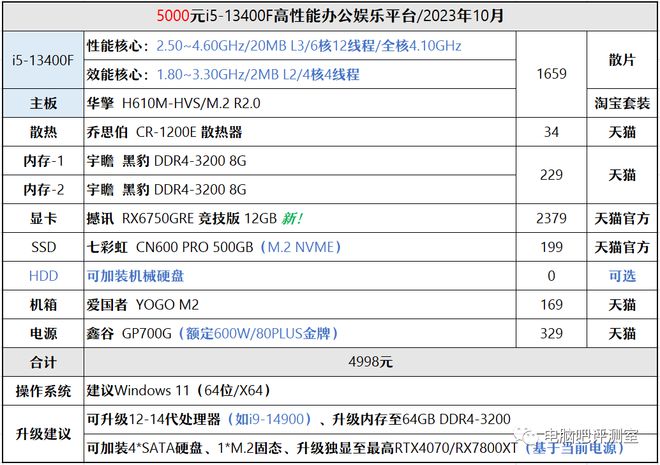Select the GPU price '2379'
Viewport: 660px width, 465px height.
pyautogui.click(x=551, y=218)
